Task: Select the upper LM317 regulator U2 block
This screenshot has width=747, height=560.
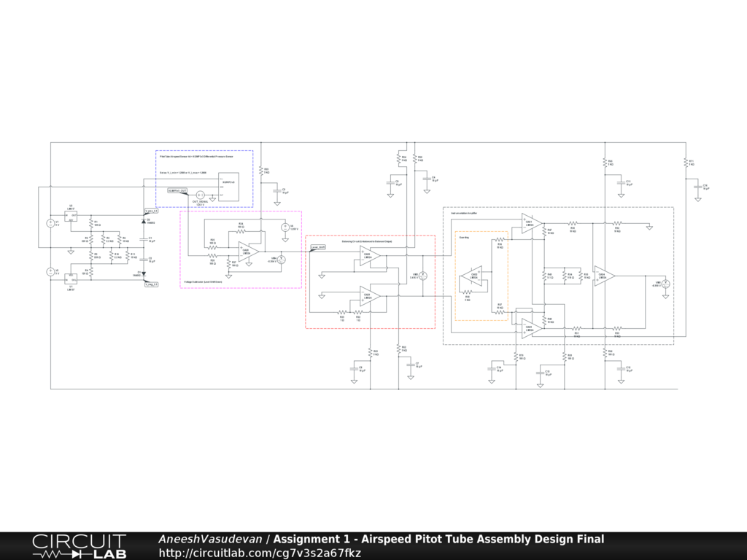Action: tap(71, 217)
